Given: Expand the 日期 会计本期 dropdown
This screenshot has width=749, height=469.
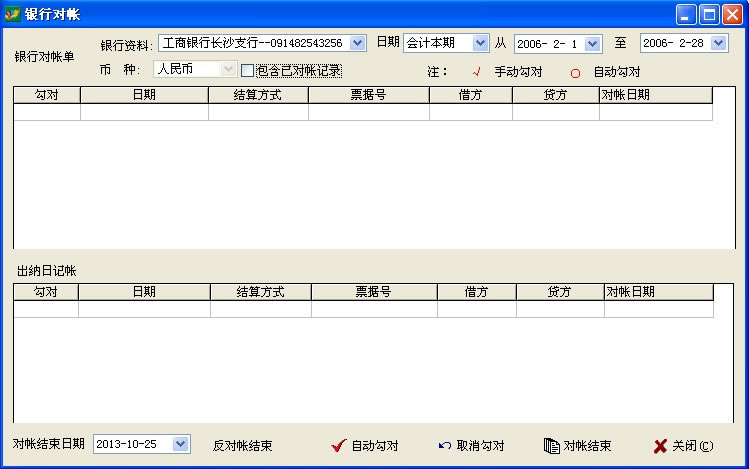Looking at the screenshot, I should click(x=480, y=43).
